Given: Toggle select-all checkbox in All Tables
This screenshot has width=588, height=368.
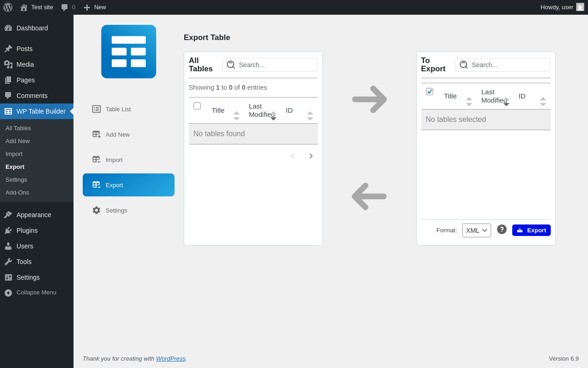Looking at the screenshot, I should click(197, 106).
